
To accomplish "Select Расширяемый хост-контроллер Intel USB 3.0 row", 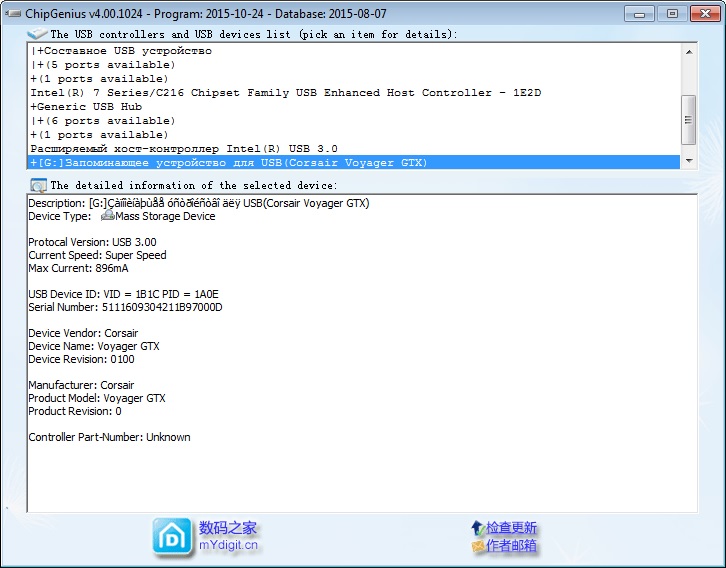I will tap(353, 149).
